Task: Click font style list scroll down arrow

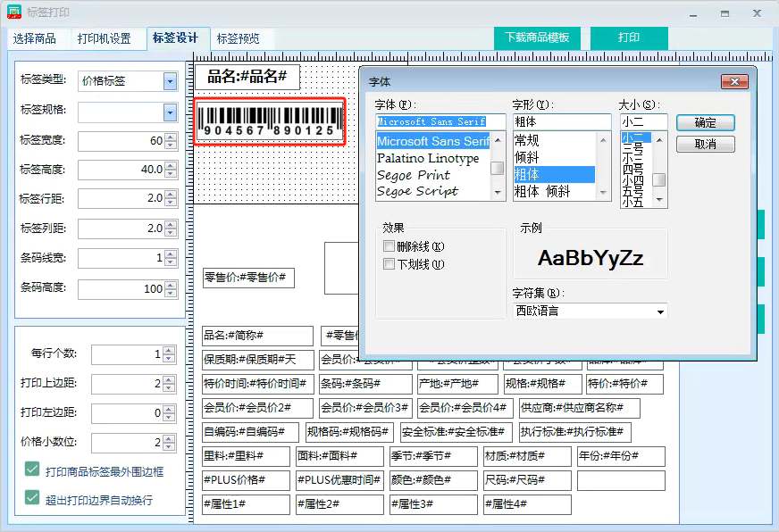Action: click(603, 193)
